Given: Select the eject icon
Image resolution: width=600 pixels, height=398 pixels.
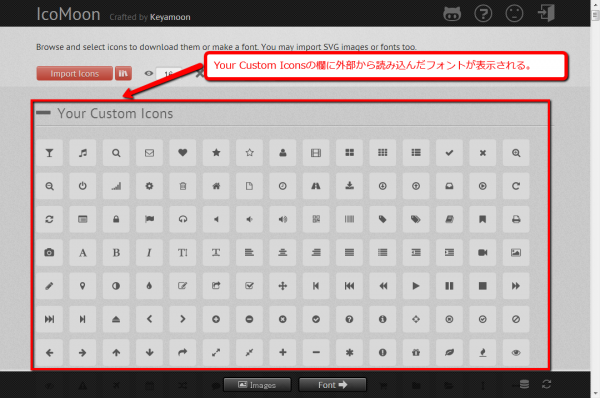Looking at the screenshot, I should pos(116,319).
